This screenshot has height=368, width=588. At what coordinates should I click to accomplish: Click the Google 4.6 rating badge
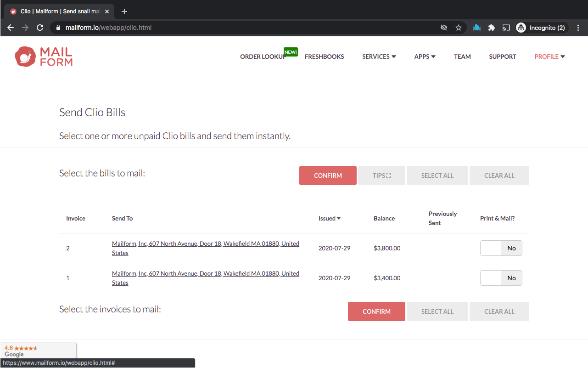coord(38,351)
